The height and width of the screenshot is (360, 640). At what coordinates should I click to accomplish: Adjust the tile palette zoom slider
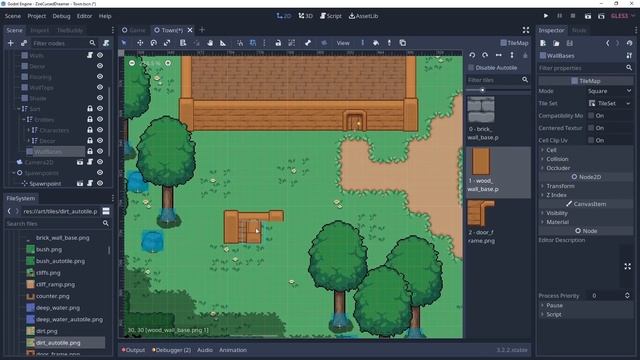(x=482, y=90)
